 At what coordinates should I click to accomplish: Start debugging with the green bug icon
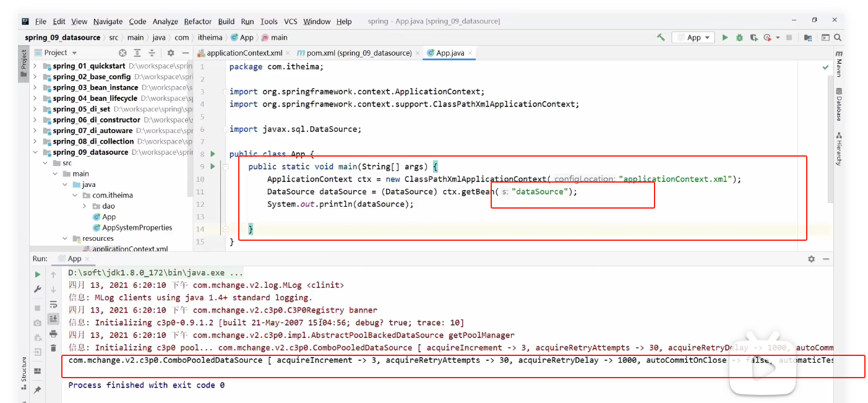click(x=739, y=37)
